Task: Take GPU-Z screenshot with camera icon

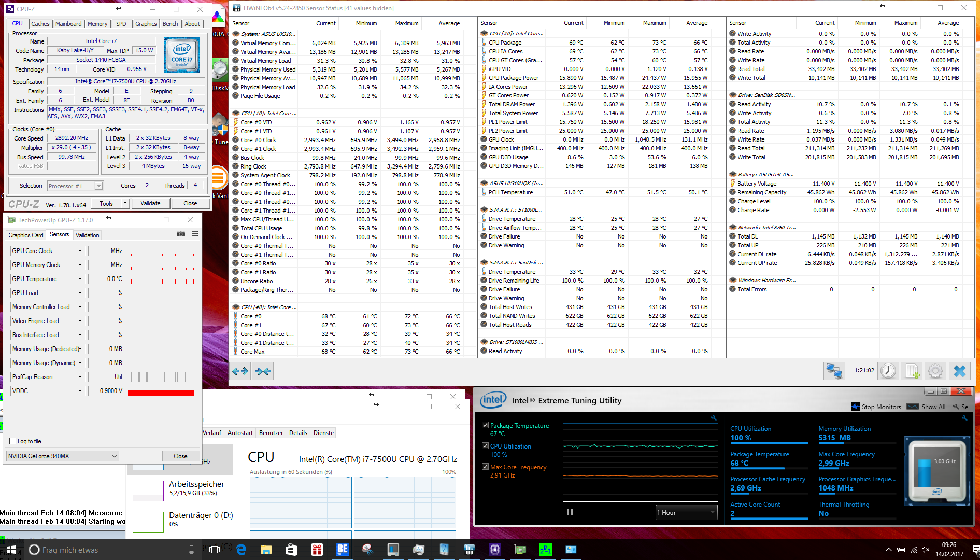Action: 181,234
